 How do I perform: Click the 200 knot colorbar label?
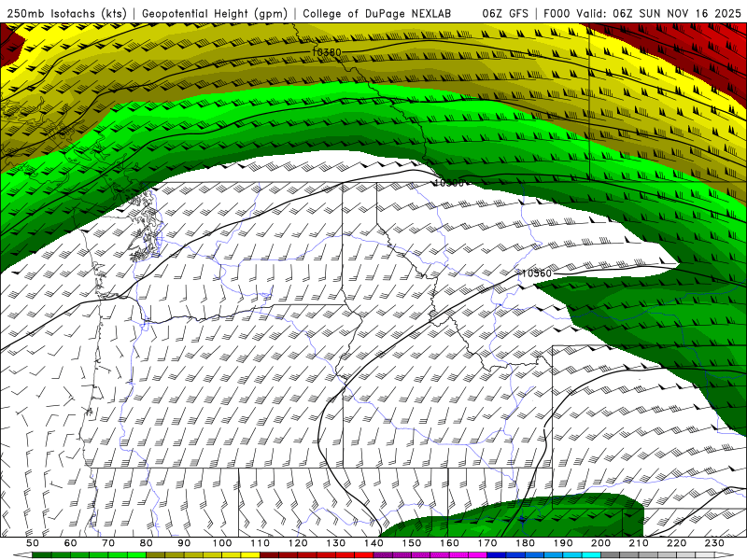pos(601,543)
